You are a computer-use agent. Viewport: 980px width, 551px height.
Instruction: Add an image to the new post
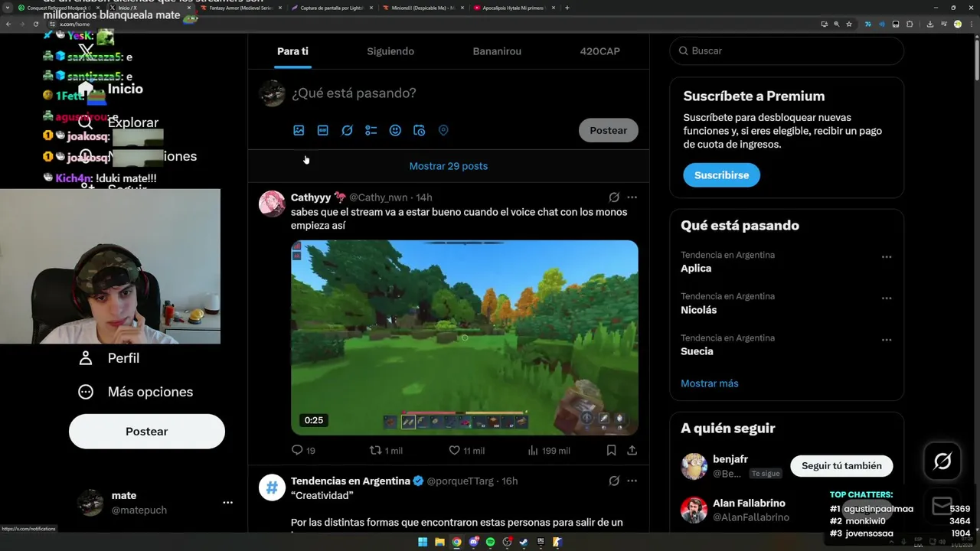point(299,130)
